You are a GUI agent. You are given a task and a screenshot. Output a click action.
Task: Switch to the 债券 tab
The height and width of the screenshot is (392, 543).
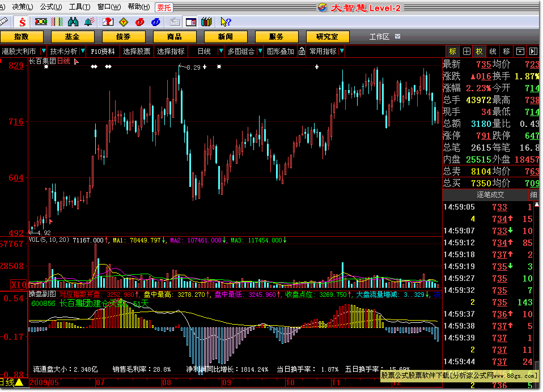click(x=124, y=37)
